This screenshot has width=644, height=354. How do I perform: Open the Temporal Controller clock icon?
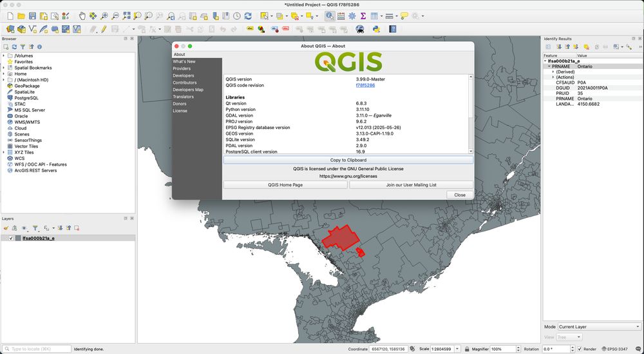237,16
